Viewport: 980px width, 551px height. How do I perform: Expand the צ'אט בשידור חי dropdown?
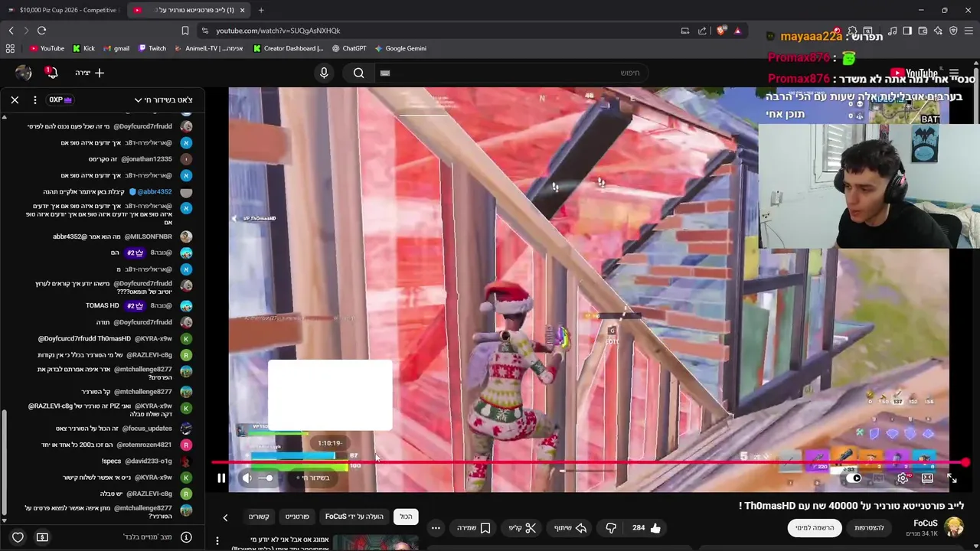click(x=164, y=99)
